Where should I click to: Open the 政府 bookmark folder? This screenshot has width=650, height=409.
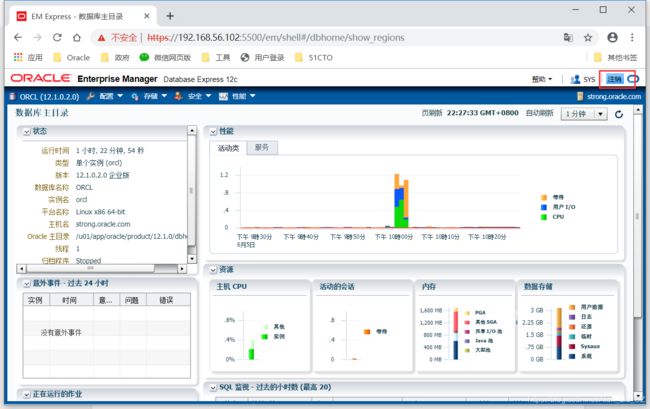116,58
